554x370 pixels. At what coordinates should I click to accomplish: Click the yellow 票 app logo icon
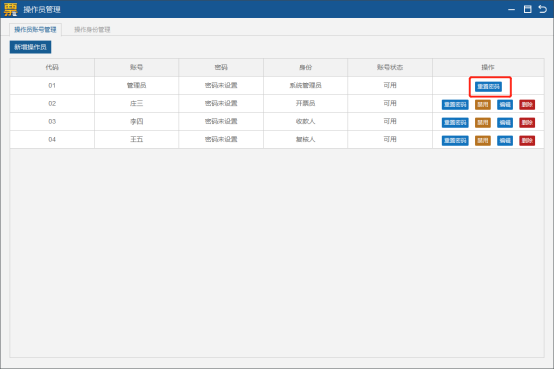click(10, 9)
